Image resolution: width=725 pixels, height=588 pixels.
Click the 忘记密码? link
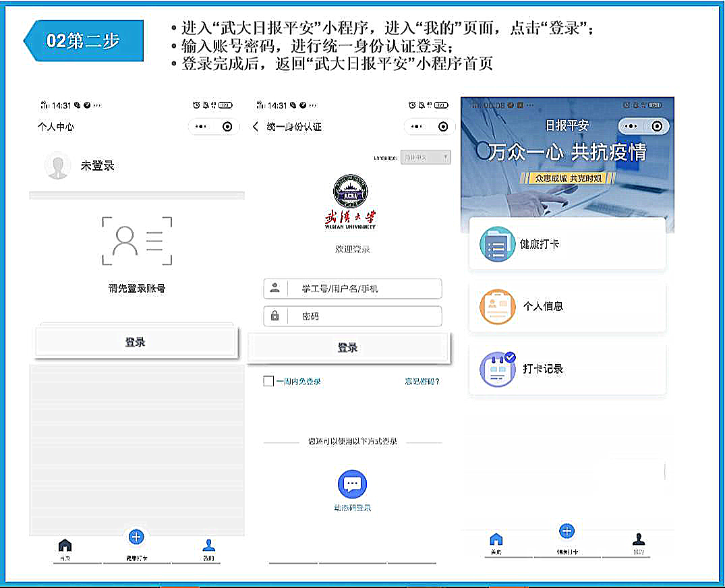coord(422,381)
